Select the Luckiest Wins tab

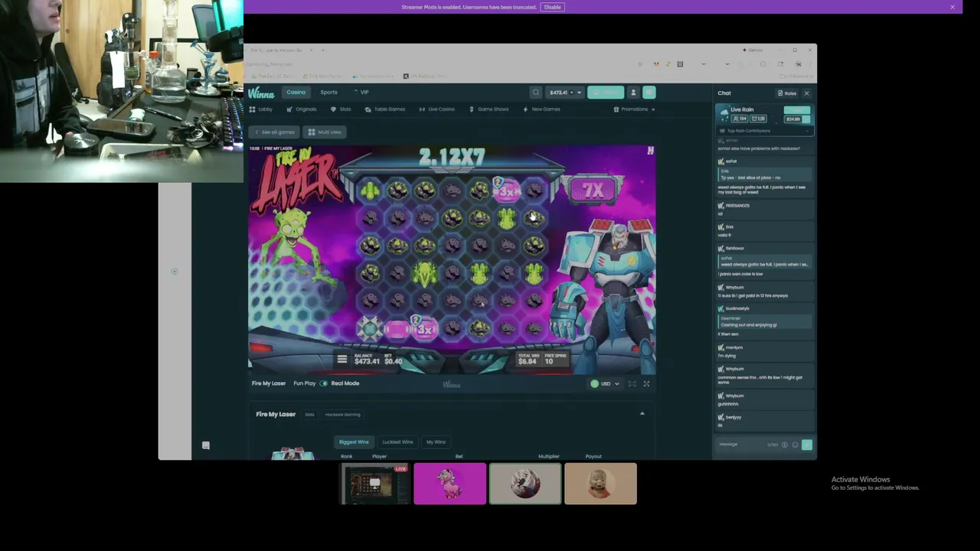[x=397, y=442]
